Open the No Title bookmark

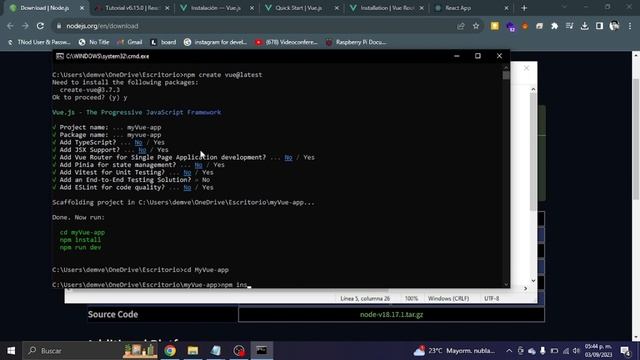coord(94,42)
